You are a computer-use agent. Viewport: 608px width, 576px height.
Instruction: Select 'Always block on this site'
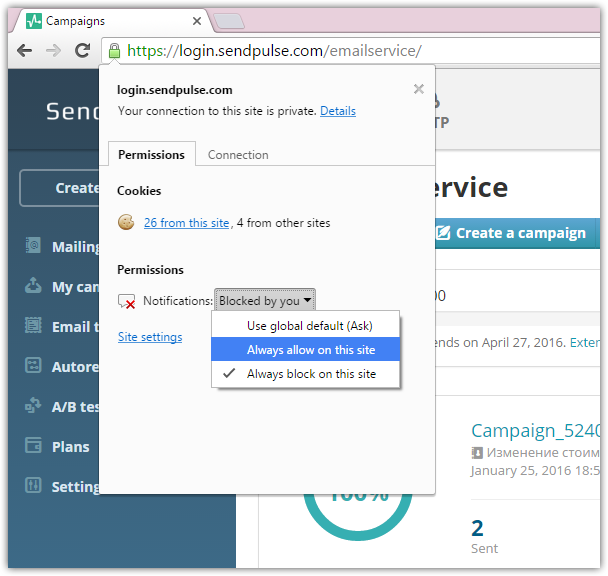click(305, 374)
